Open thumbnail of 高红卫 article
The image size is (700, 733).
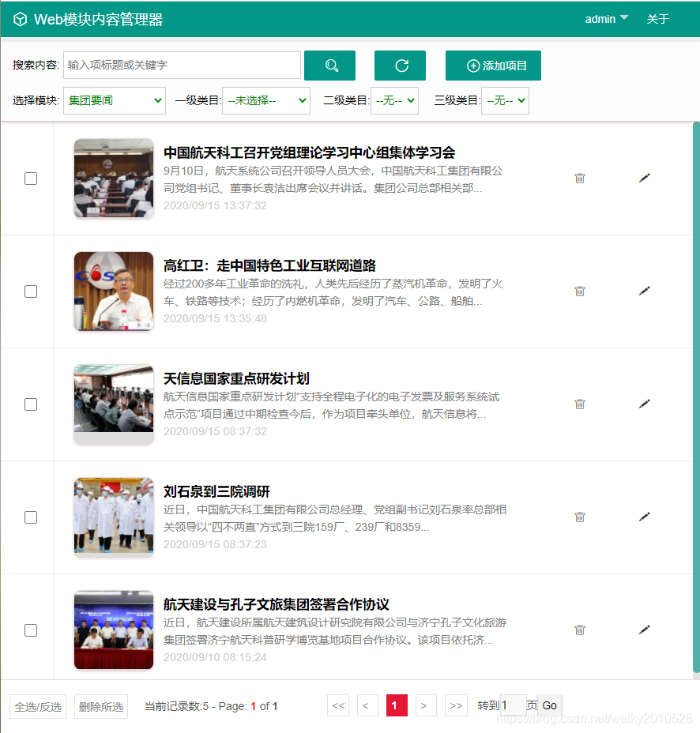click(x=114, y=291)
